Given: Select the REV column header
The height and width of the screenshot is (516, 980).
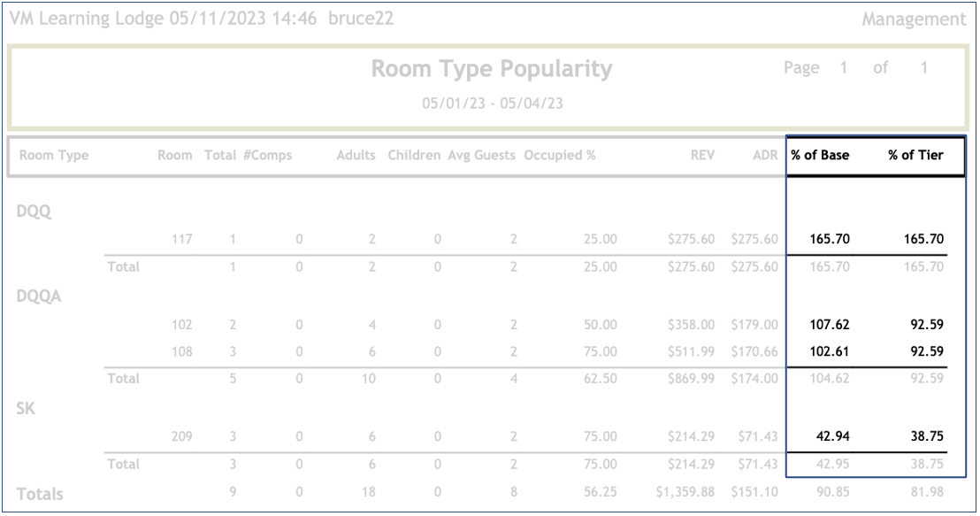Looking at the screenshot, I should click(x=702, y=155).
